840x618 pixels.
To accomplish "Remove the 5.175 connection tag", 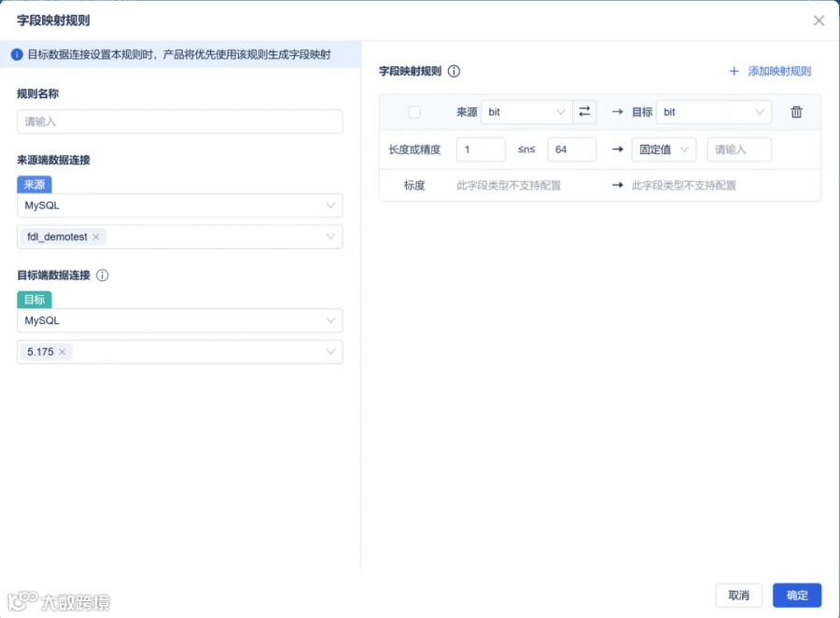I will [63, 352].
